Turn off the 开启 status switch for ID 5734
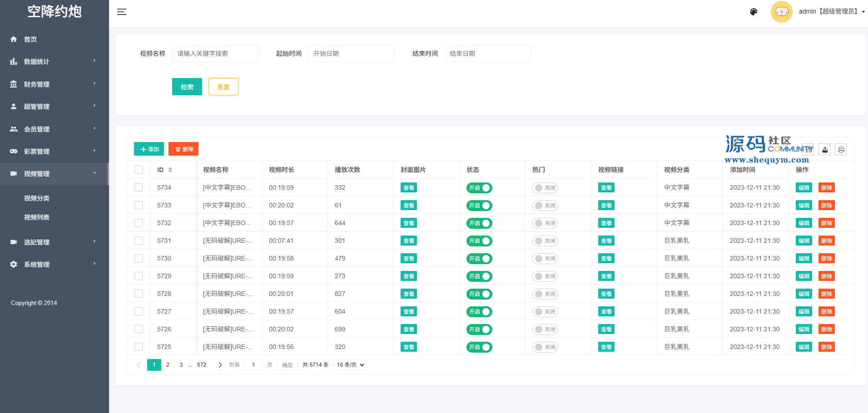Screen dimensions: 868x413 click(x=479, y=188)
